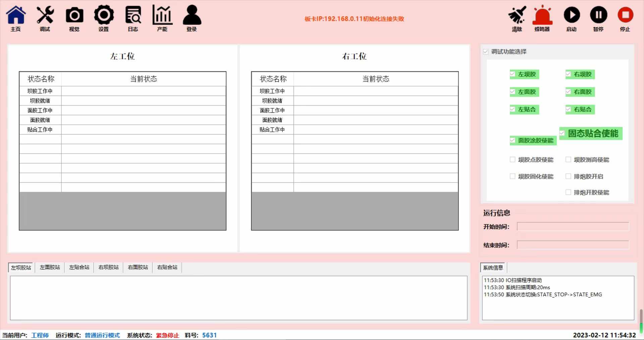Toggle the 固态贴合使能 checkbox
The height and width of the screenshot is (340, 644).
(562, 133)
